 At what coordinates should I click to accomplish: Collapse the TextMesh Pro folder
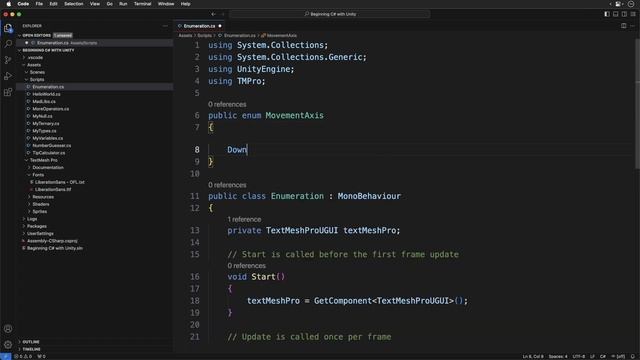pos(27,160)
